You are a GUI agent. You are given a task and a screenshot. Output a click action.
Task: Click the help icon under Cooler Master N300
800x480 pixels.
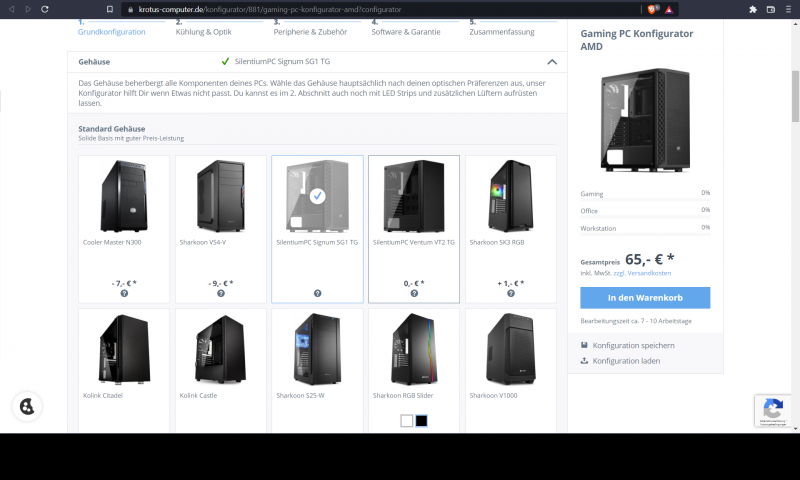(x=124, y=293)
